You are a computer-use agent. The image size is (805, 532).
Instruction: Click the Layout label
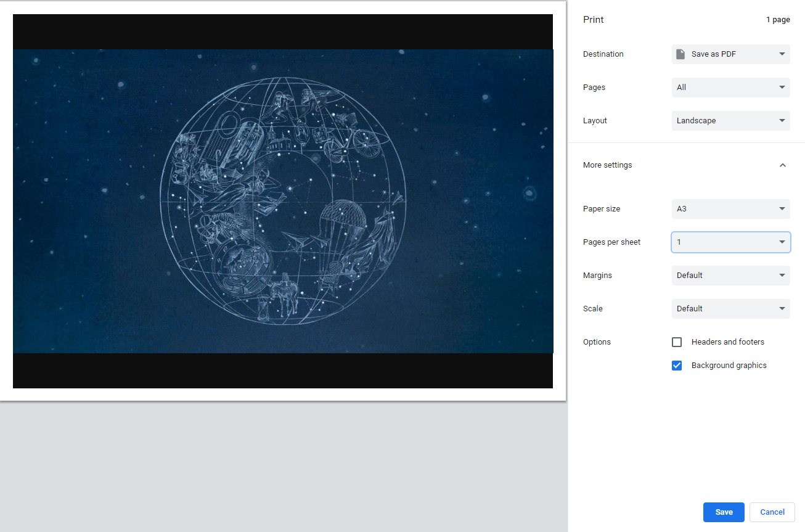(x=595, y=121)
